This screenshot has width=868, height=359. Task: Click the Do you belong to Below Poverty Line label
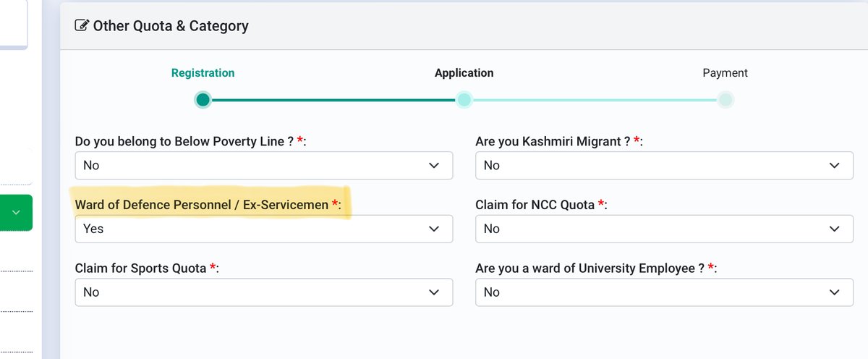coord(190,142)
